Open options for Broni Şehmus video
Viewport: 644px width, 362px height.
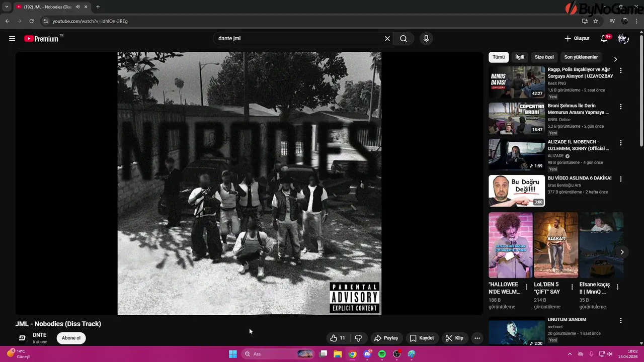point(621,107)
